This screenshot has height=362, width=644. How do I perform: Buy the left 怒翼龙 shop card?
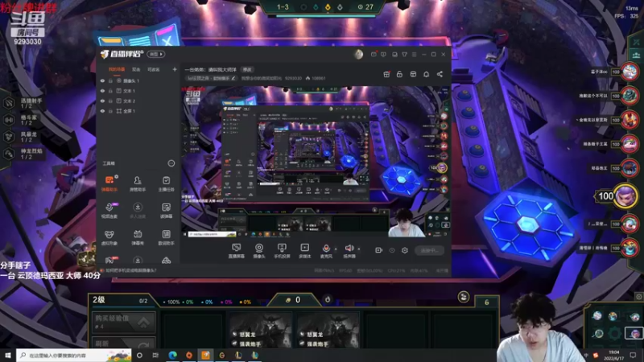click(260, 330)
